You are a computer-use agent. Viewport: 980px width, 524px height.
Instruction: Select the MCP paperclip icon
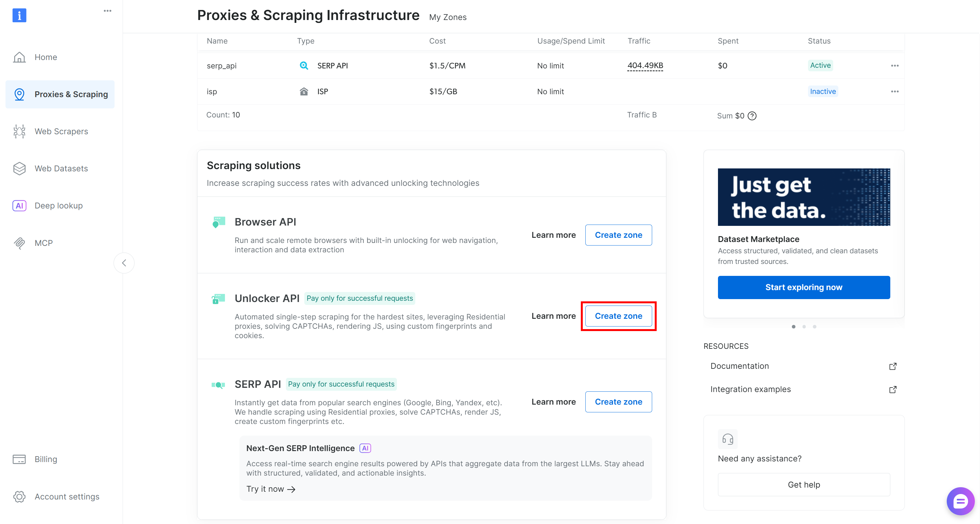(x=19, y=243)
